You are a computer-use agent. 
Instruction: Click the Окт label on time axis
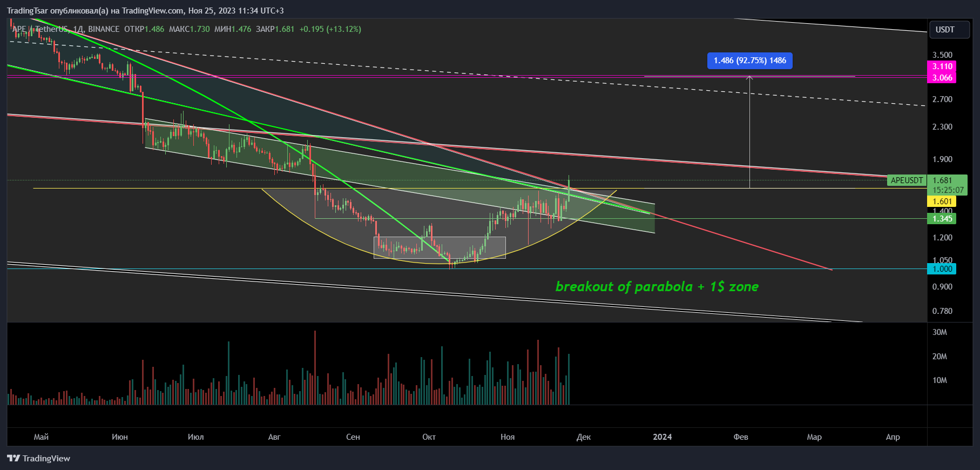tap(429, 437)
